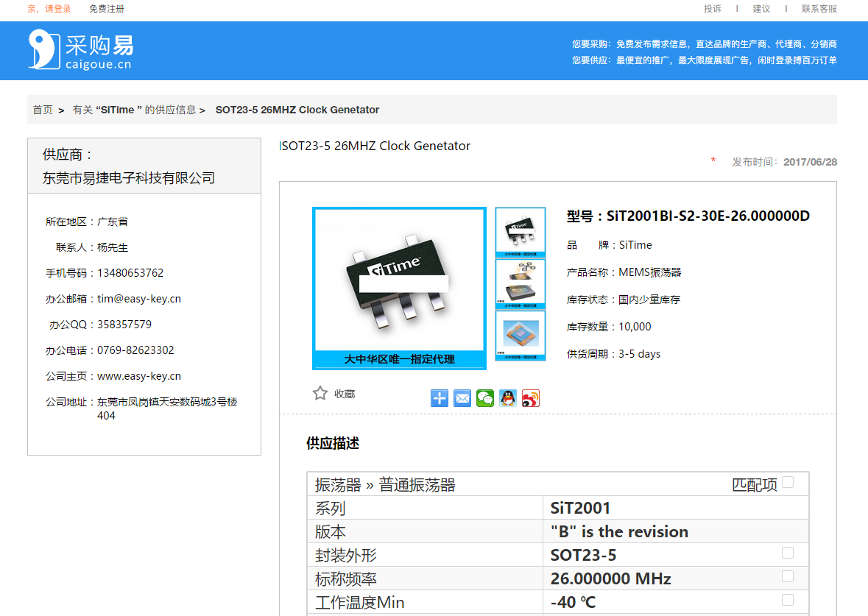Click the 请登录 login link

57,9
